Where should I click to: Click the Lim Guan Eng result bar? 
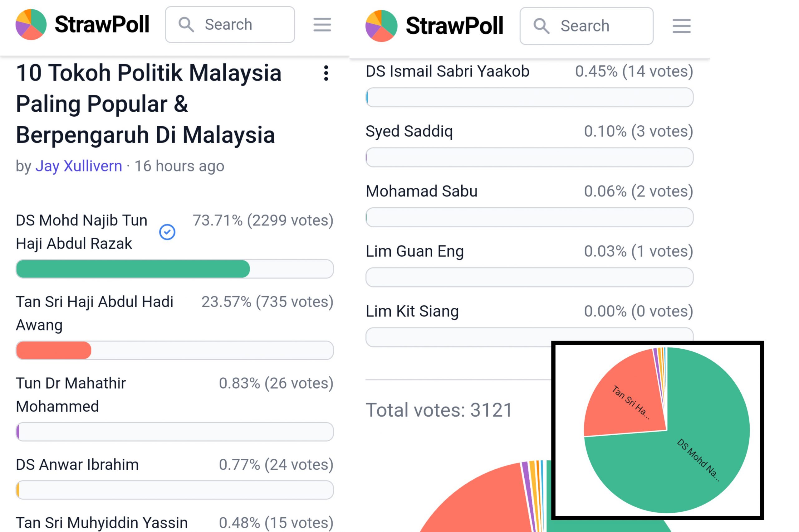[x=529, y=277]
